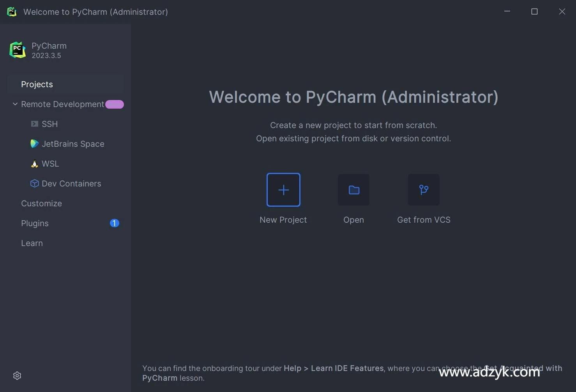Open the Learn tab
576x392 pixels.
(x=32, y=243)
